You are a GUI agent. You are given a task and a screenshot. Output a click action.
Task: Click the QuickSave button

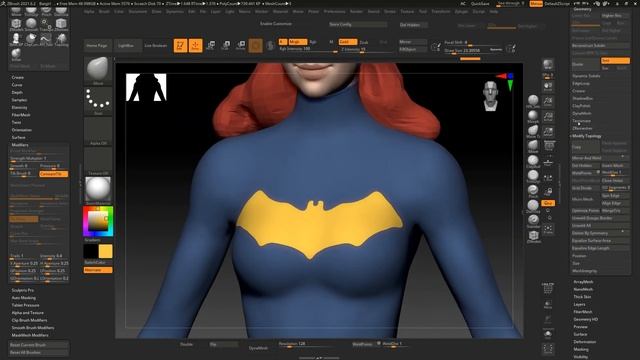(x=480, y=4)
